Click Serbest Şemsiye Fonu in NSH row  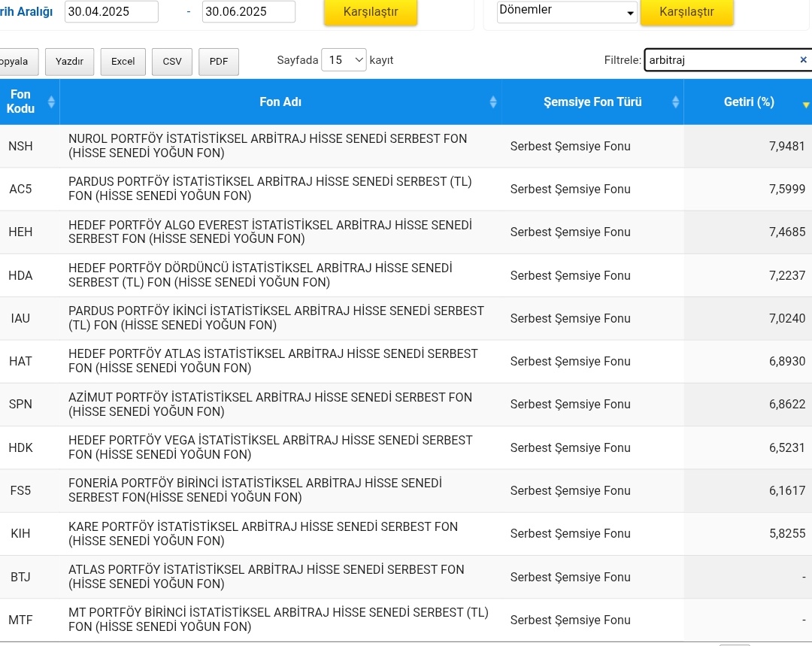point(570,146)
